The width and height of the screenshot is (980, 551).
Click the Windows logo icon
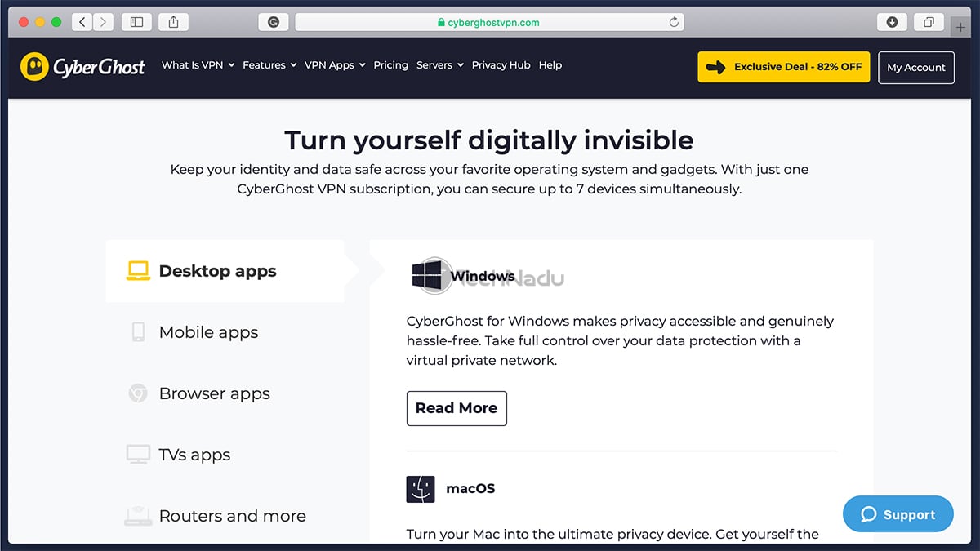[426, 276]
